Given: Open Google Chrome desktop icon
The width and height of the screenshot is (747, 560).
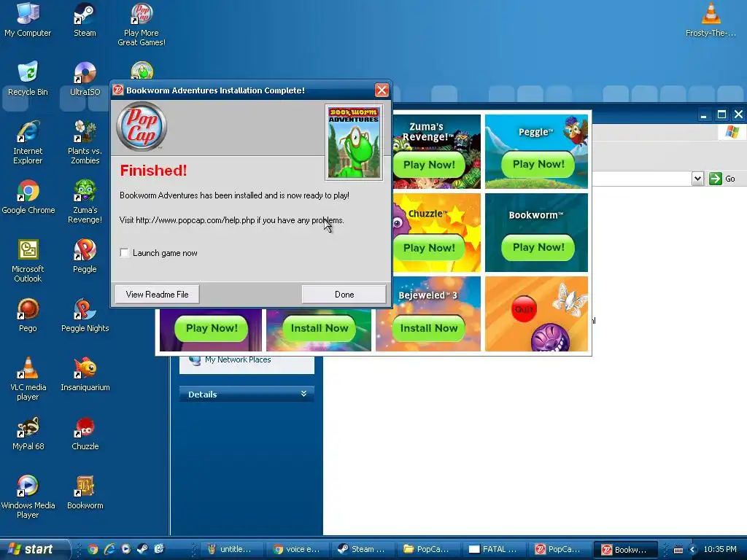Looking at the screenshot, I should click(x=28, y=196).
